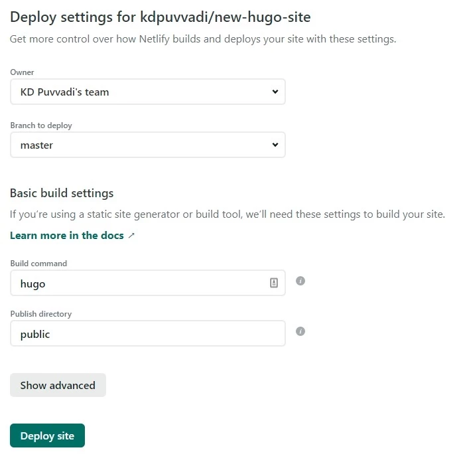Image resolution: width=463 pixels, height=476 pixels.
Task: Open the Learn more in the docs link
Action: point(67,236)
